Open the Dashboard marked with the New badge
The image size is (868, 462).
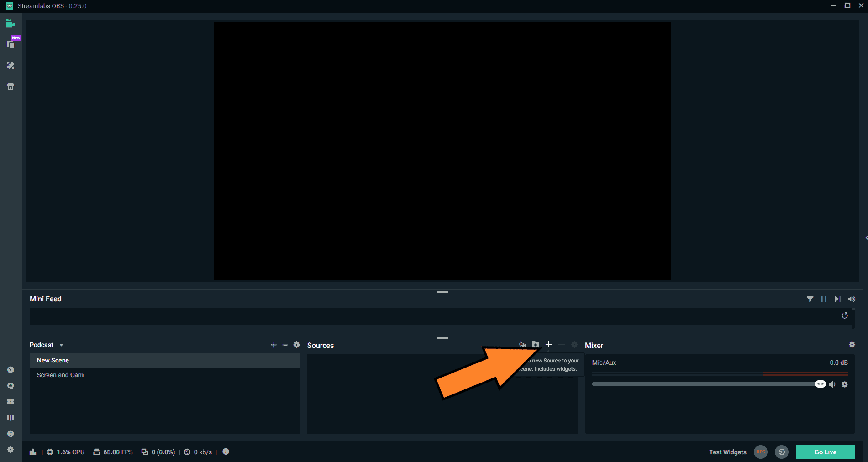pyautogui.click(x=11, y=44)
